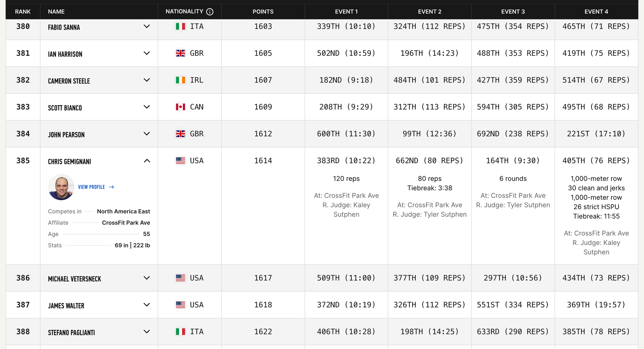Screen dimensions: 644x349
Task: Click Ian Harrison's British flag icon
Action: coord(180,53)
